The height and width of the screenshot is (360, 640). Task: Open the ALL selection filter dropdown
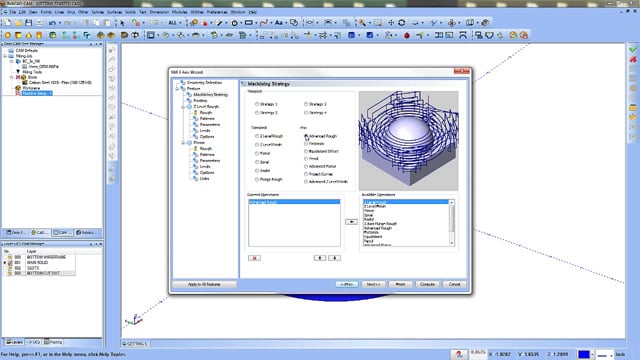[175, 23]
